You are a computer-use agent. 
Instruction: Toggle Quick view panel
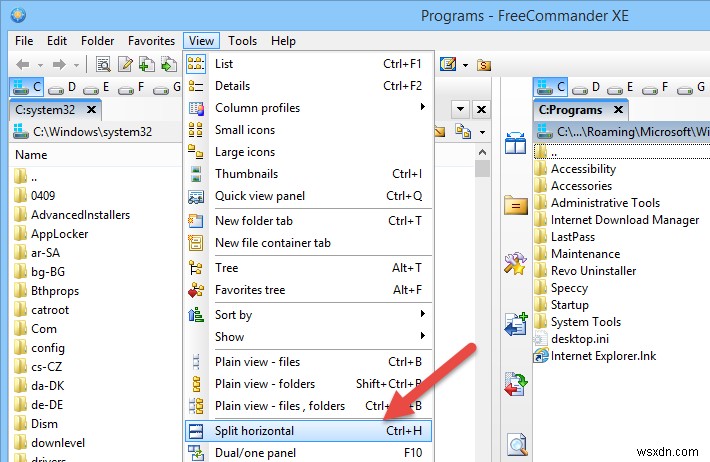pos(308,196)
